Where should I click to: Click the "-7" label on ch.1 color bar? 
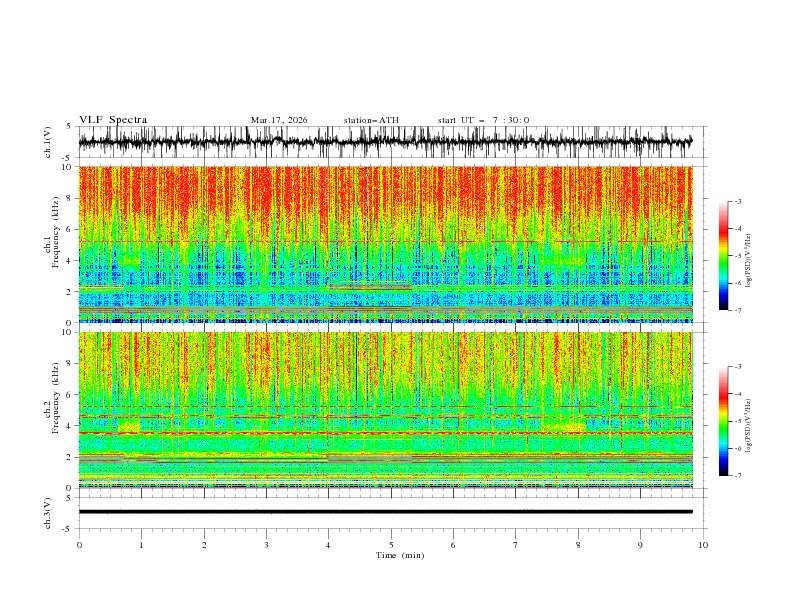click(x=737, y=310)
